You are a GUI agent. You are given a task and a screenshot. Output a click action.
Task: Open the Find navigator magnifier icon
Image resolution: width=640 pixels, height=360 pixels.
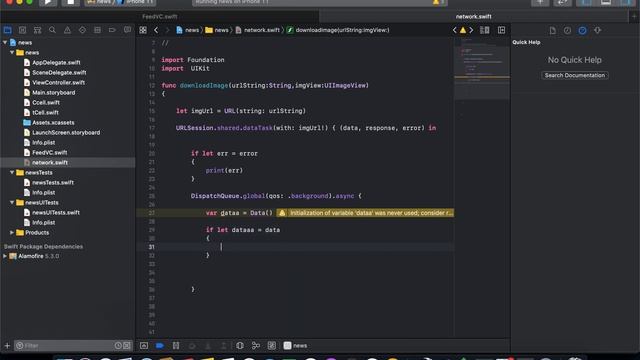tap(52, 30)
